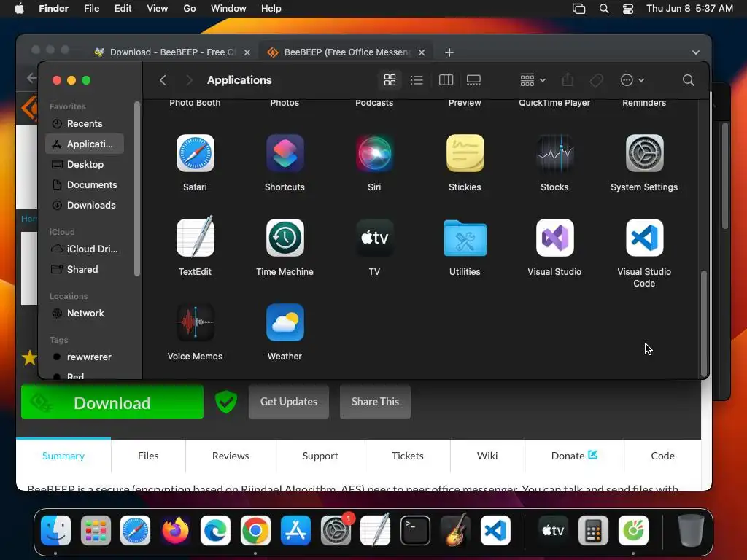The image size is (747, 560).
Task: Click the Share toolbar icon in Finder
Action: (568, 80)
